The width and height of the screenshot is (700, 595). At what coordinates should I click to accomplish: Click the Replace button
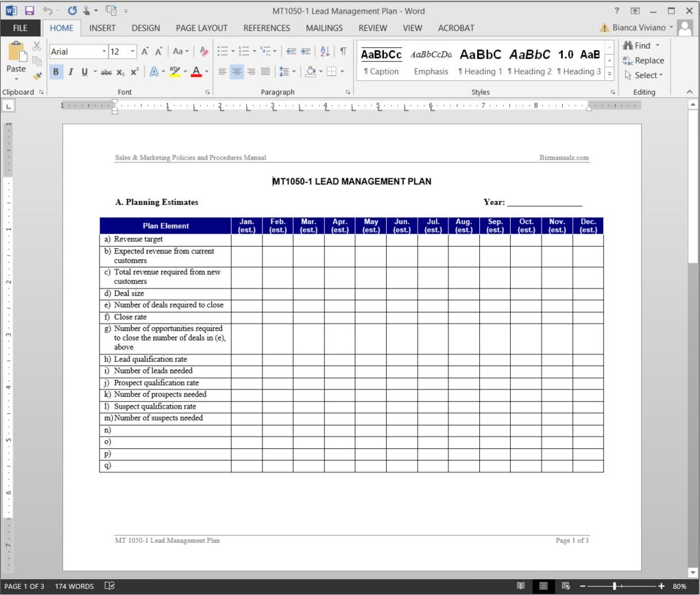tap(643, 60)
